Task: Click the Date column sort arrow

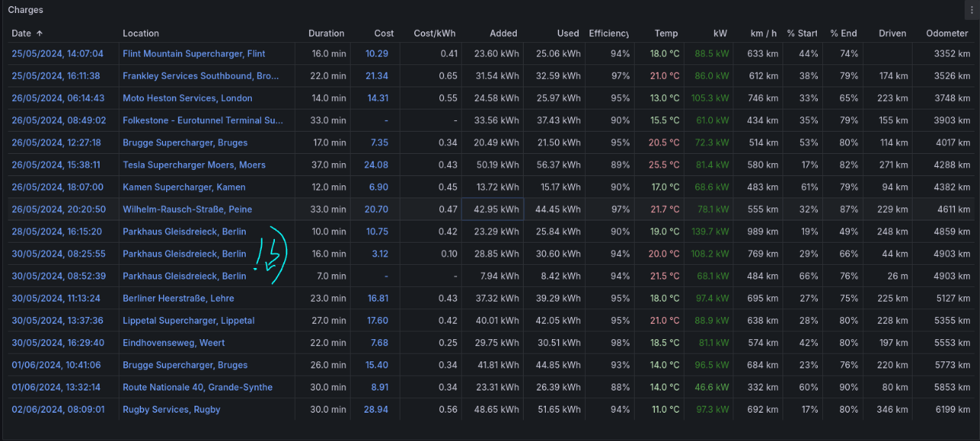Action: [x=40, y=34]
